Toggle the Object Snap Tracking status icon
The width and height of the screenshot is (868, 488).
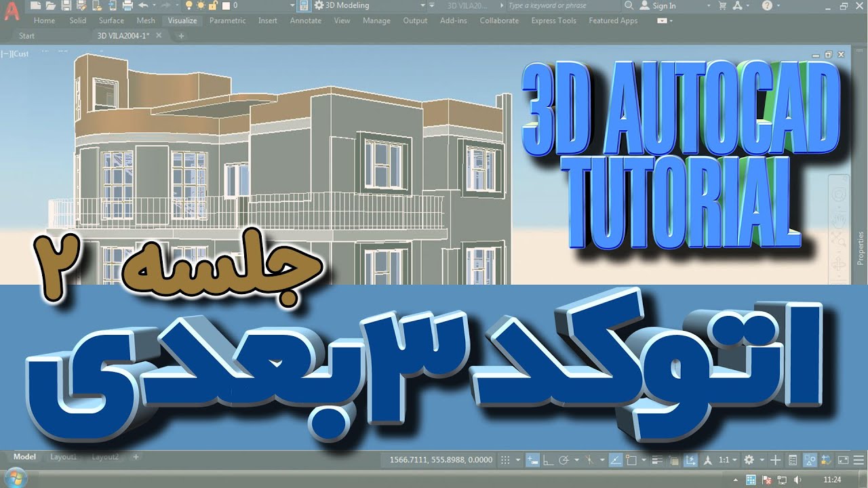616,460
